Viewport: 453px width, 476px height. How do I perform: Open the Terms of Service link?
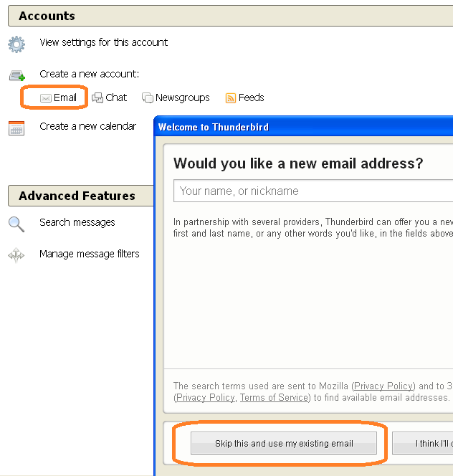click(273, 397)
